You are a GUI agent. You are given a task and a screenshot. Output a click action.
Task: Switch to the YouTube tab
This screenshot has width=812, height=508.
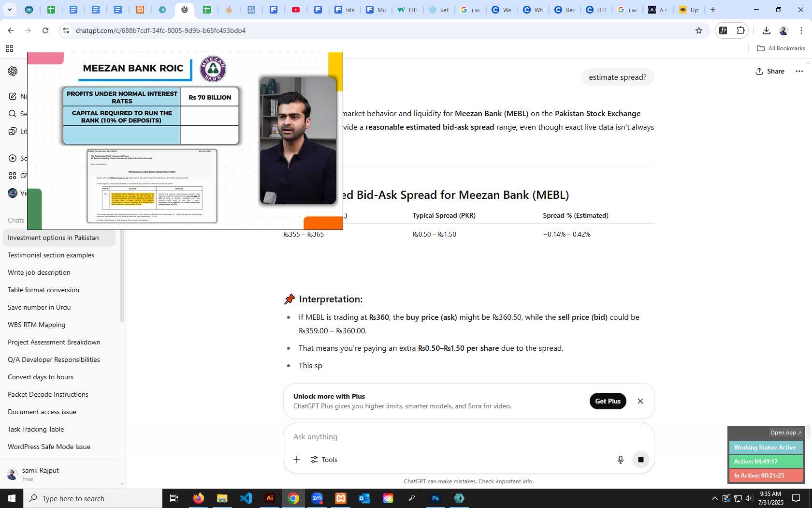click(296, 10)
